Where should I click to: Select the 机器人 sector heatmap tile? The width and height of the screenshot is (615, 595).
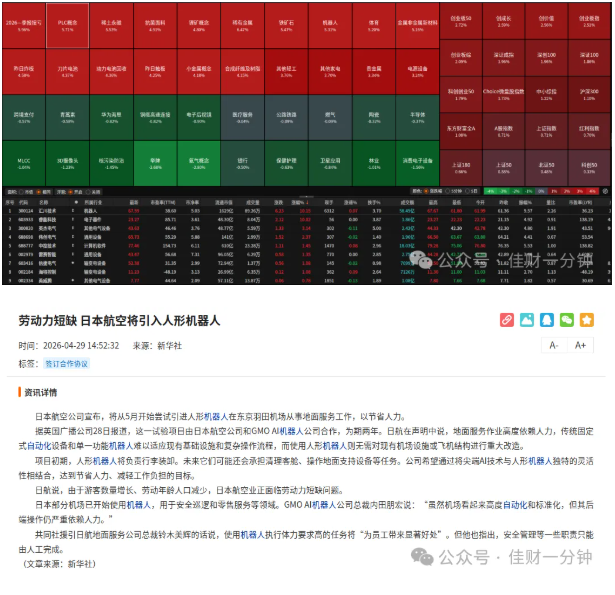tap(330, 25)
